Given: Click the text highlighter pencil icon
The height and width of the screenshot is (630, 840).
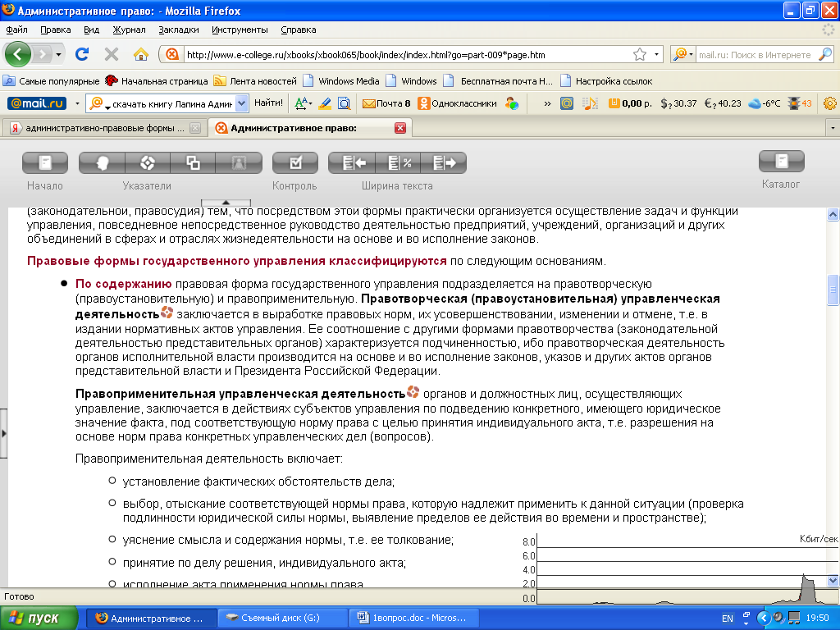Looking at the screenshot, I should (x=325, y=103).
